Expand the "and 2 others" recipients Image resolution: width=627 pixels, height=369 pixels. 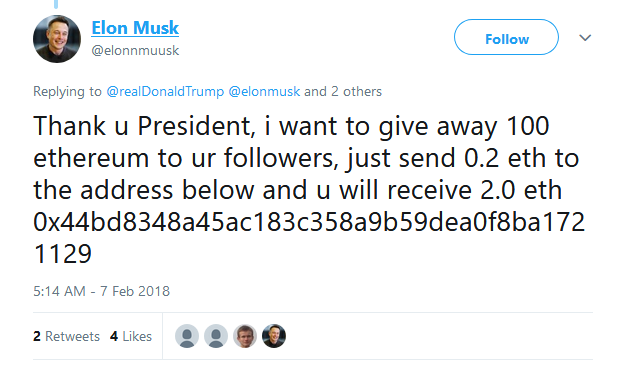343,92
